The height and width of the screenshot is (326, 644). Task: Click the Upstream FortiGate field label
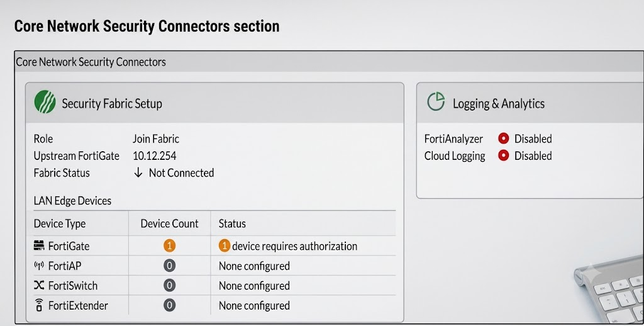click(76, 156)
